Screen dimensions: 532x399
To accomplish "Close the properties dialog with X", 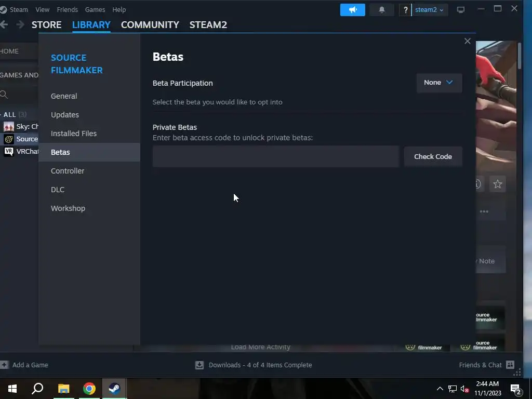I will [x=467, y=41].
